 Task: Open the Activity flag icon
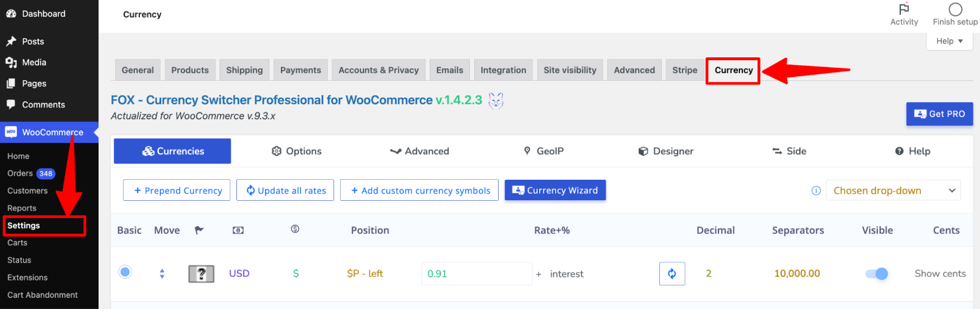pyautogui.click(x=904, y=9)
